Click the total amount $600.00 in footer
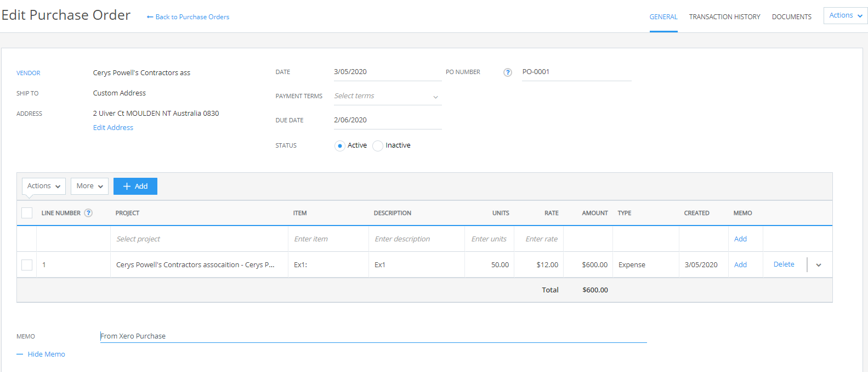The image size is (868, 372). pyautogui.click(x=595, y=290)
